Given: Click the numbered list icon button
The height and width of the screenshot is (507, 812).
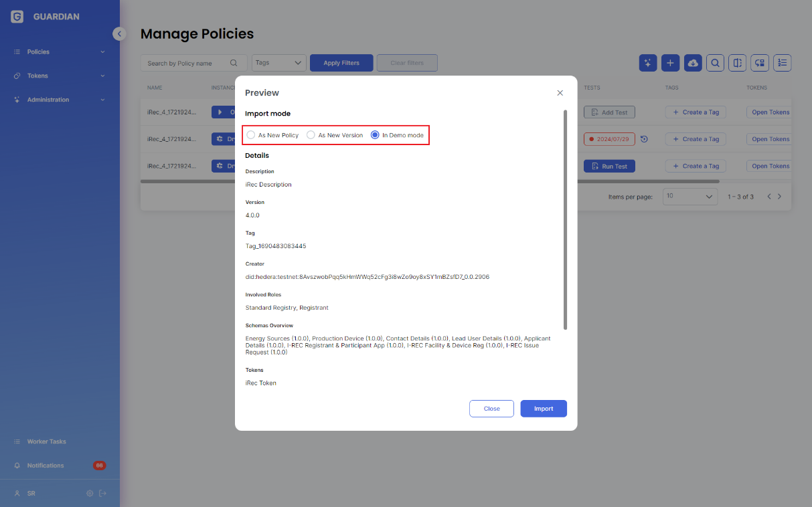Looking at the screenshot, I should click(782, 63).
